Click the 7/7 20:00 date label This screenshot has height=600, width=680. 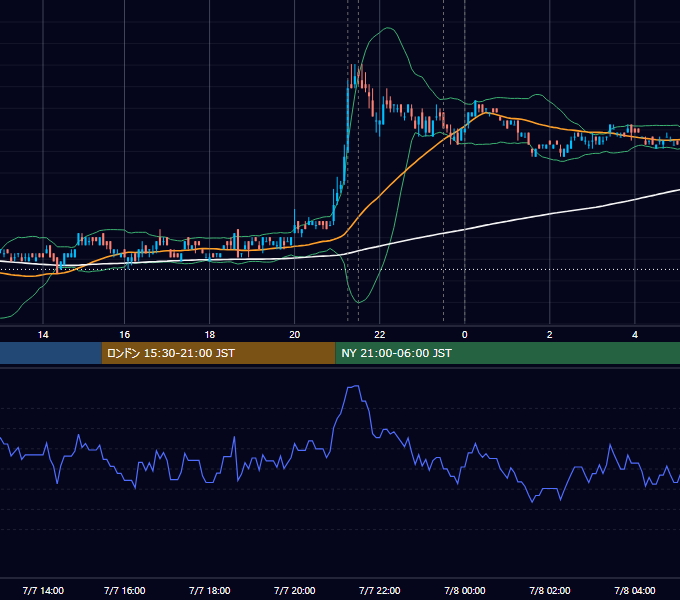[x=294, y=590]
